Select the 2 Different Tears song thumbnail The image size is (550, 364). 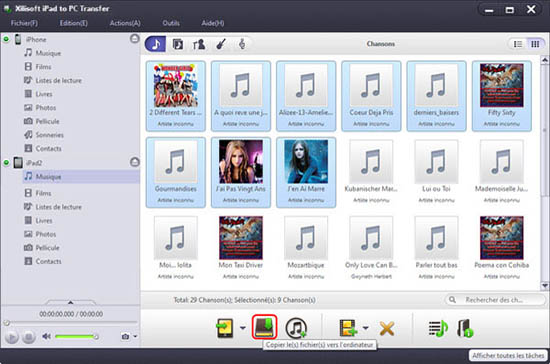pos(176,96)
